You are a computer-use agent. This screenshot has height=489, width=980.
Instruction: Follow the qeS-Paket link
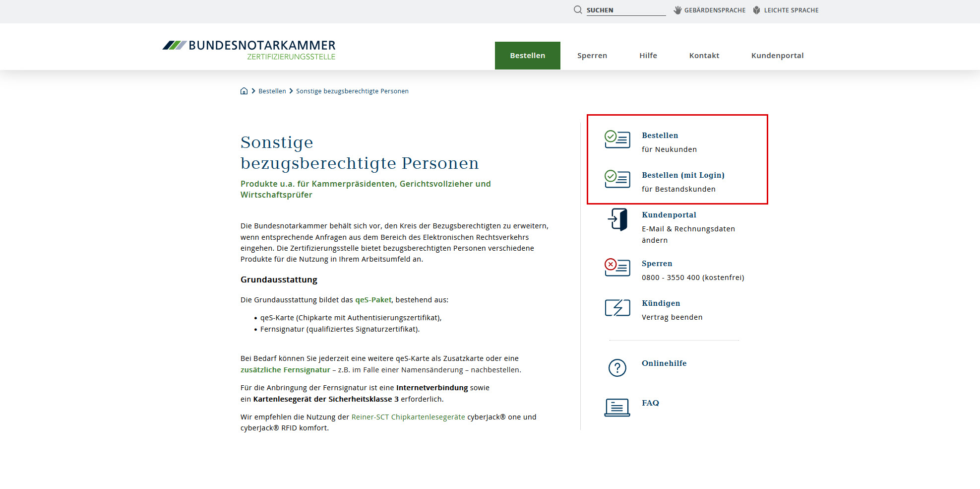coord(373,300)
